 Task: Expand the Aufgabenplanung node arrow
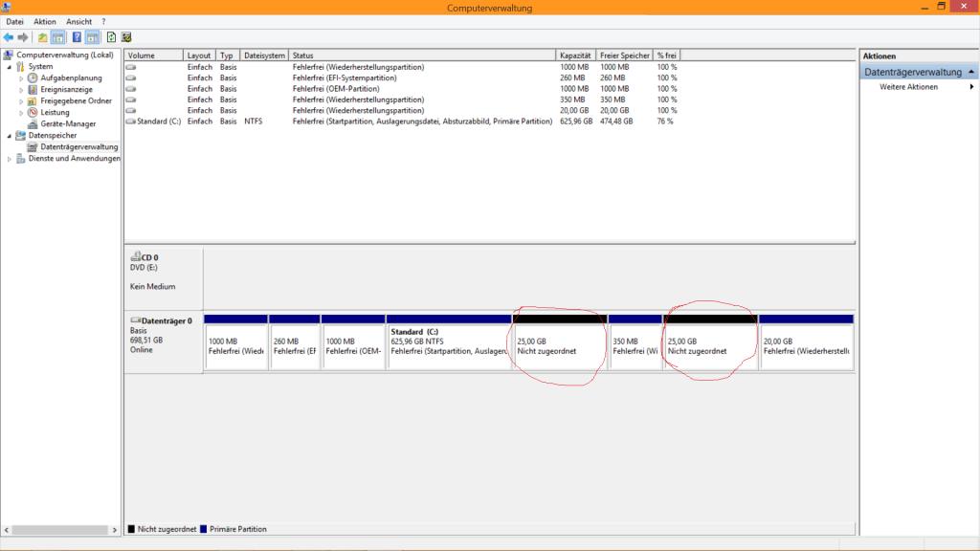(21, 78)
